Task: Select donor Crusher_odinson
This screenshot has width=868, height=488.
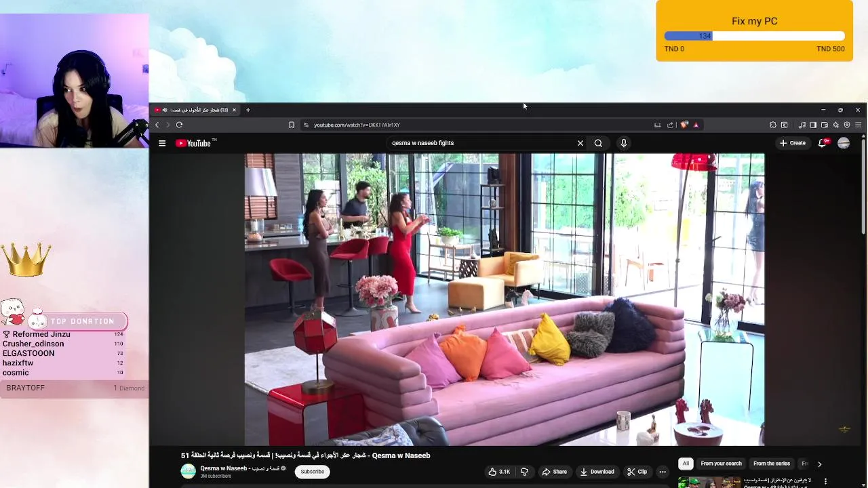Action: coord(33,344)
